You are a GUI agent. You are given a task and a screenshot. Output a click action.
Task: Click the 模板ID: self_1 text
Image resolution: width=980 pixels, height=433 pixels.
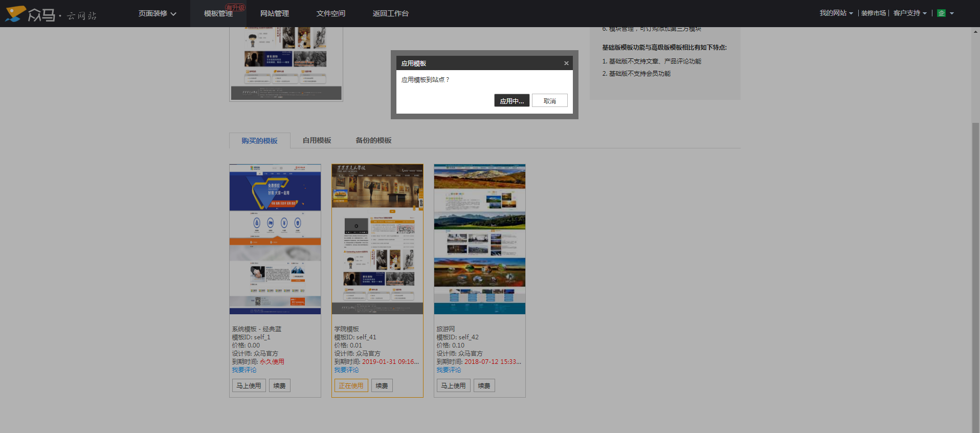tap(251, 337)
